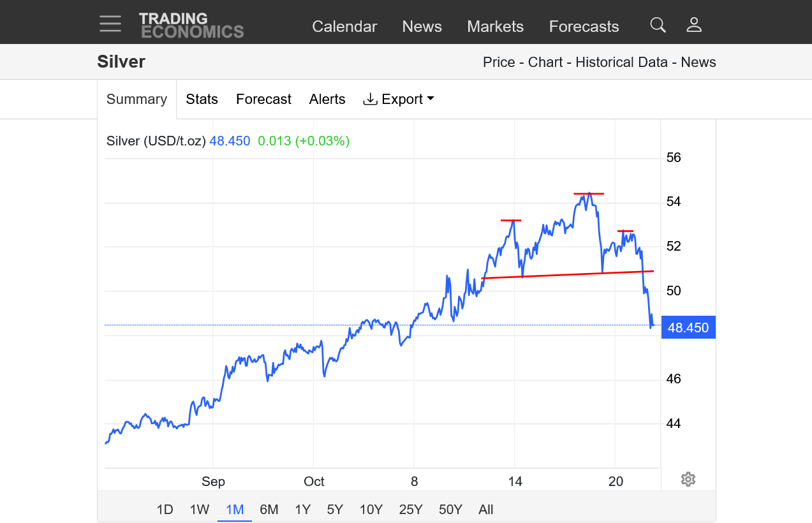812x523 pixels.
Task: Select the 1D time range
Action: (x=165, y=510)
